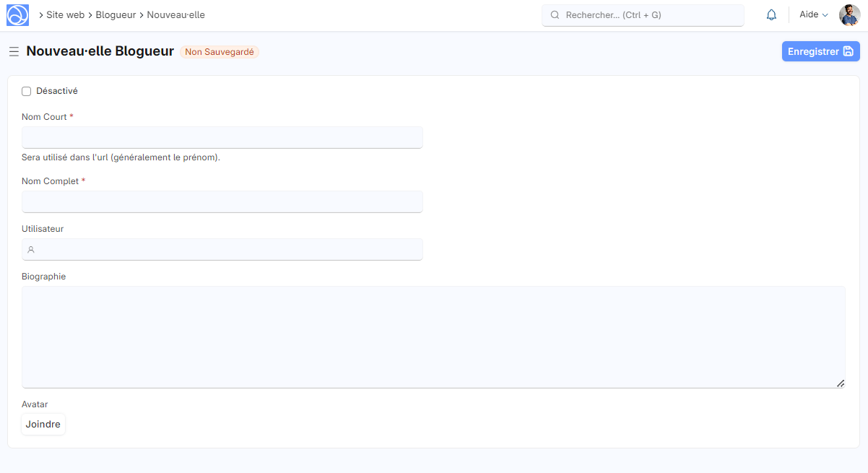Select the Nouveau·elle breadcrumb item
The width and height of the screenshot is (868, 473).
click(175, 15)
